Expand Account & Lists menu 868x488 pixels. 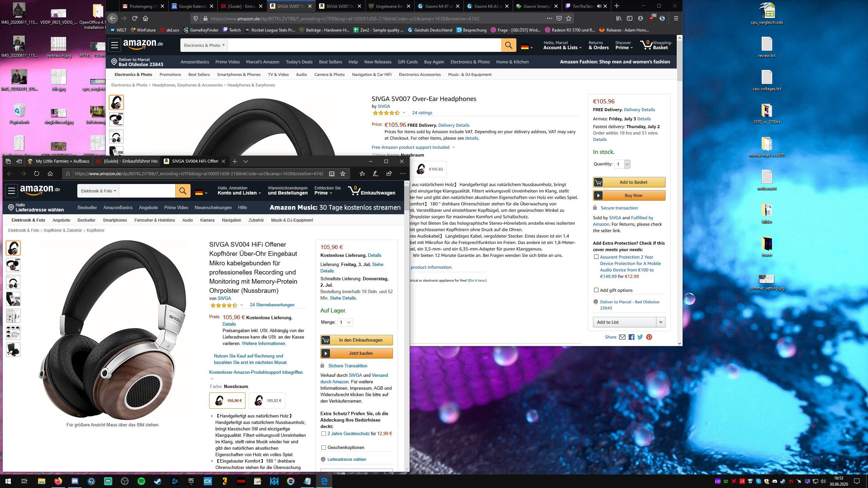(x=562, y=45)
